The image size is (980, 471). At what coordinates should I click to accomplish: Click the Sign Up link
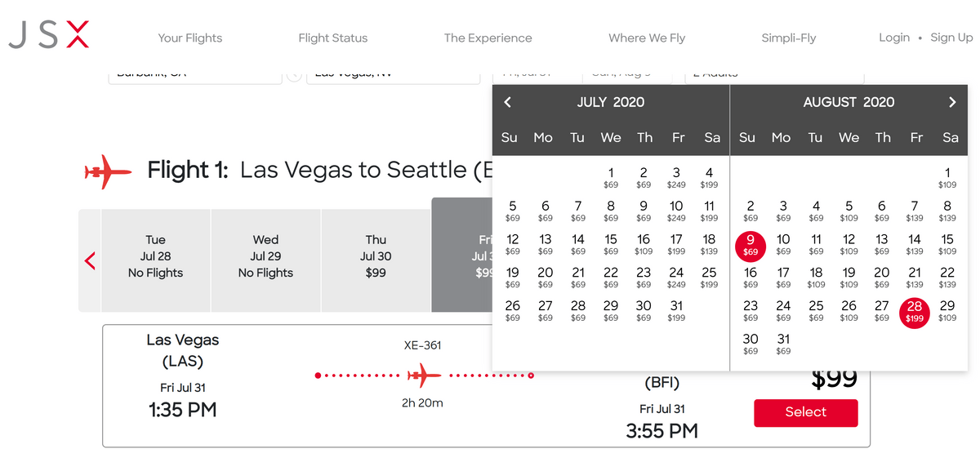951,38
